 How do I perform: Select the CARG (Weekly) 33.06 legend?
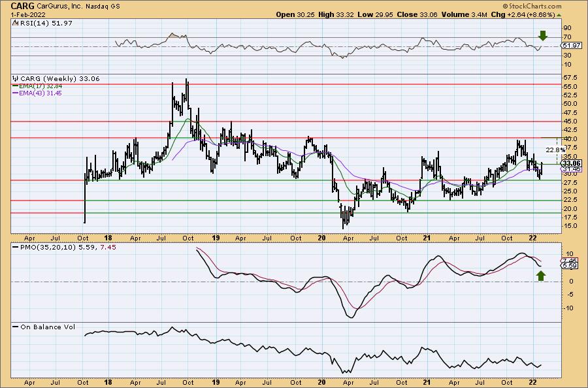[x=60, y=79]
